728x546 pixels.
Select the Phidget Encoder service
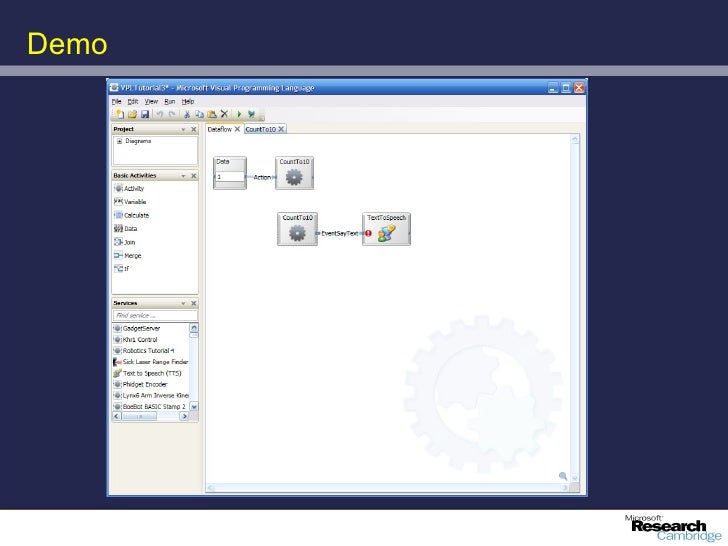coord(145,384)
